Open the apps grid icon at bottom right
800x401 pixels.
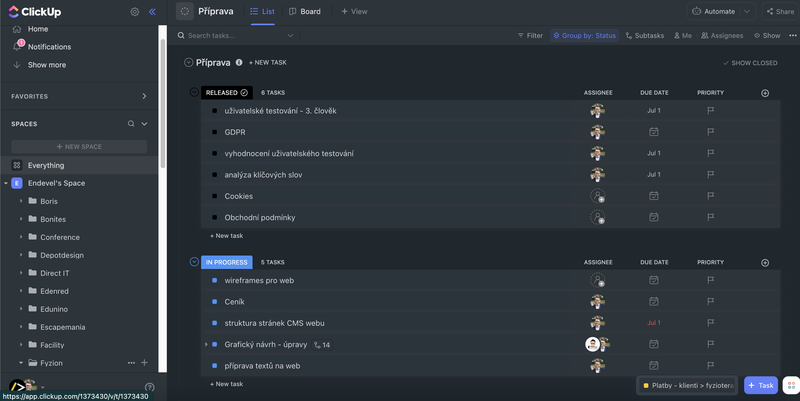(790, 385)
